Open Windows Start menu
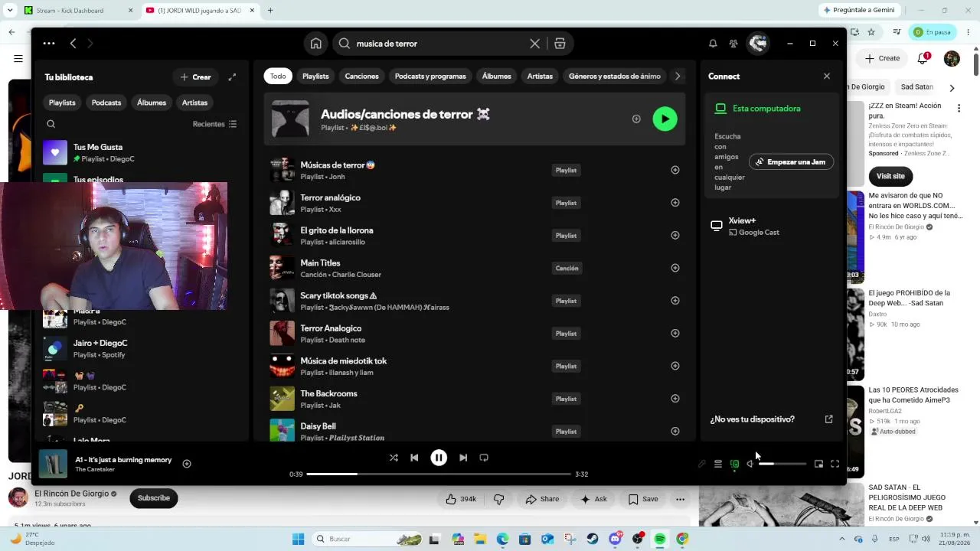The width and height of the screenshot is (980, 551). pos(298,539)
